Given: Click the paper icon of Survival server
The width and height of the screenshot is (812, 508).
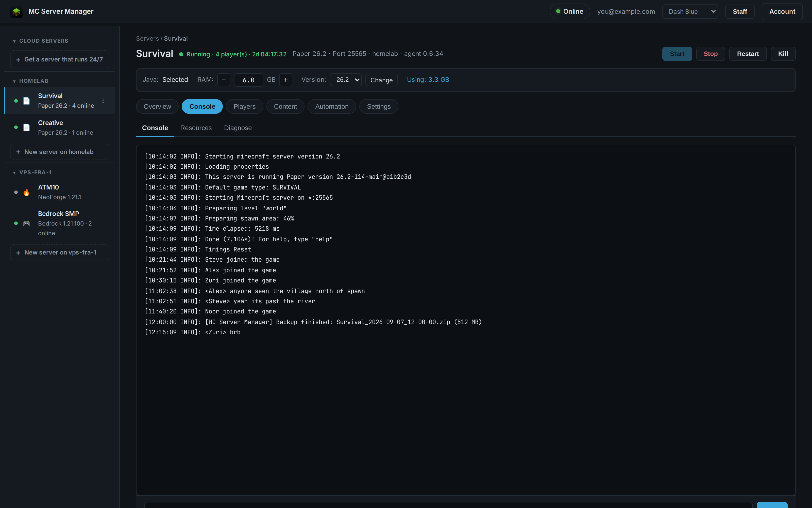Looking at the screenshot, I should tap(26, 101).
